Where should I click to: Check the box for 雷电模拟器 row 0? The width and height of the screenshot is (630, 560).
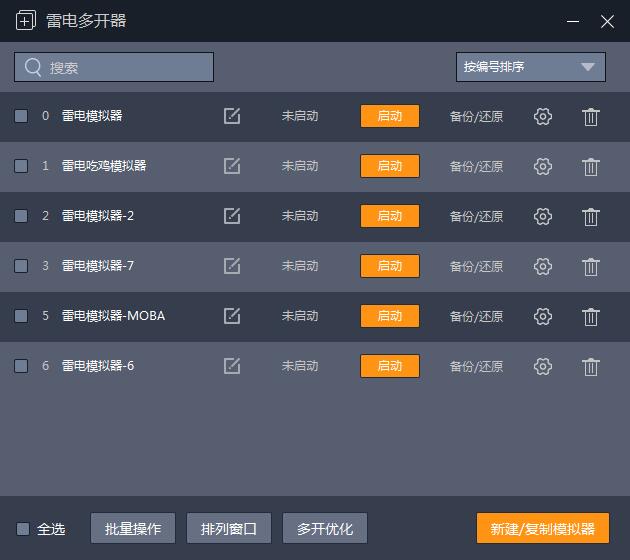(21, 116)
